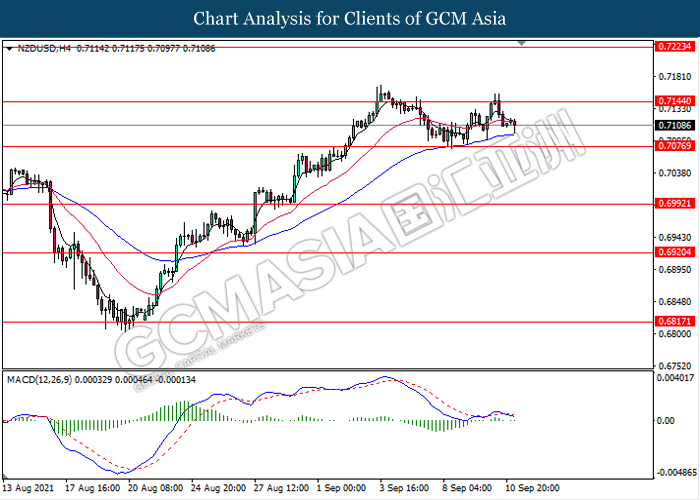
Task: Select the 0.72234 price level label
Action: (675, 46)
